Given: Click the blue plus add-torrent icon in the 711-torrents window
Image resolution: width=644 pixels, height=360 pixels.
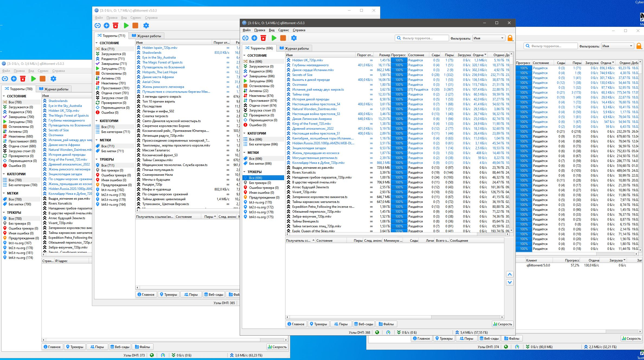Looking at the screenshot, I should [107, 26].
